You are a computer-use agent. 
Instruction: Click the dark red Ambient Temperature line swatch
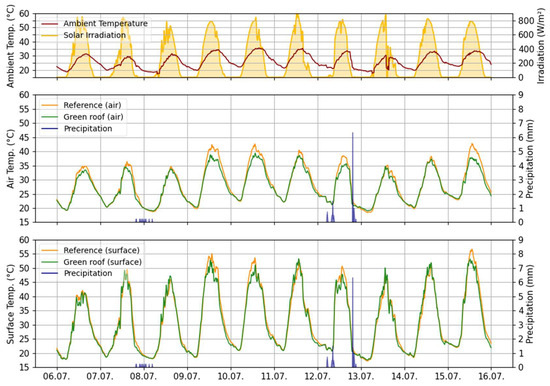(x=49, y=24)
